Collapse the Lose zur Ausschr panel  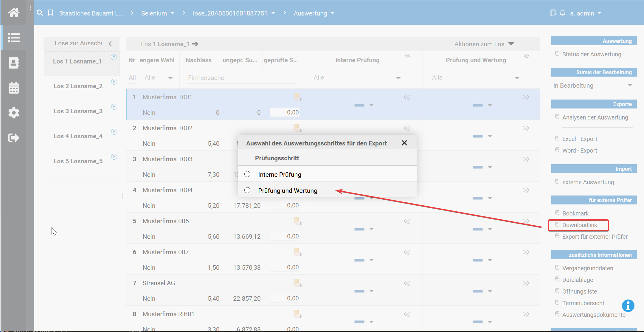pos(110,44)
